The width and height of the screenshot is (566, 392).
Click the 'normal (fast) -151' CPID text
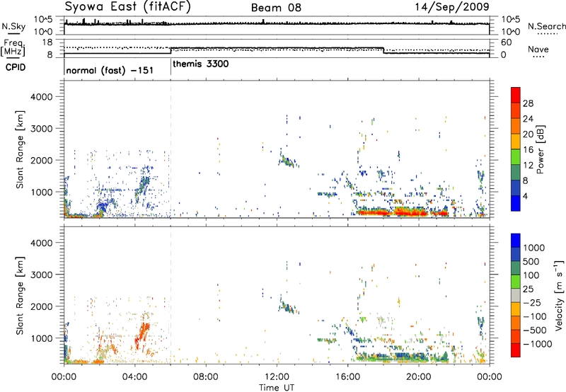110,70
